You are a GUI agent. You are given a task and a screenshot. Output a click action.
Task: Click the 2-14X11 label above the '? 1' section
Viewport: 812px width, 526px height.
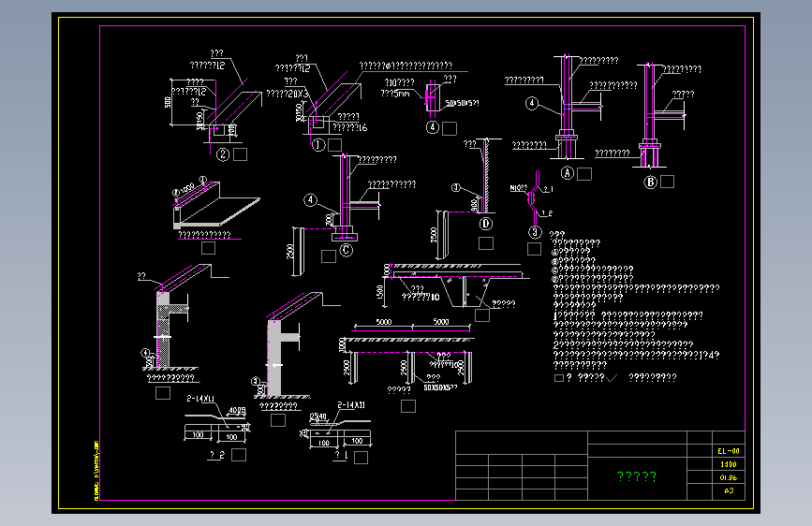(x=351, y=405)
